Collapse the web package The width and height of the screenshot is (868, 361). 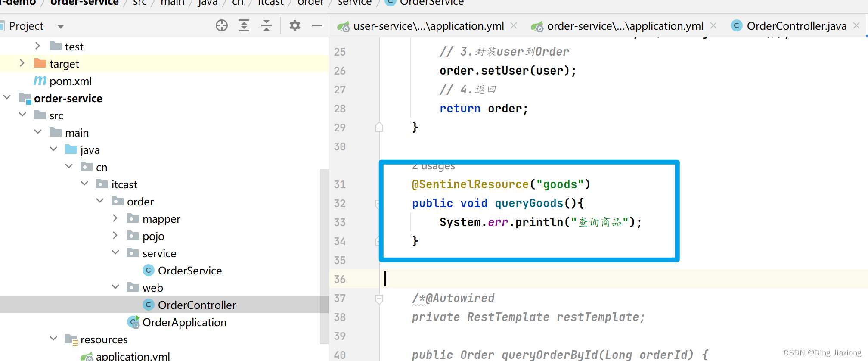coord(115,287)
